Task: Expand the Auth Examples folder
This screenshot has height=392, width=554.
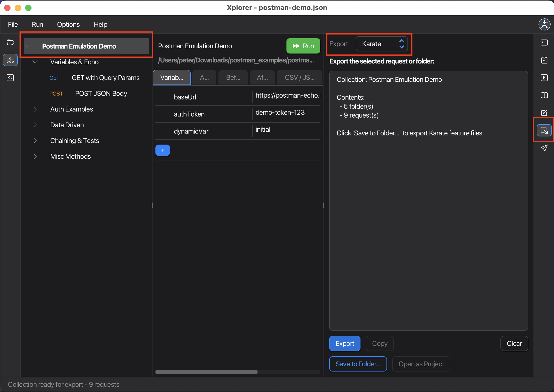Action: point(35,109)
